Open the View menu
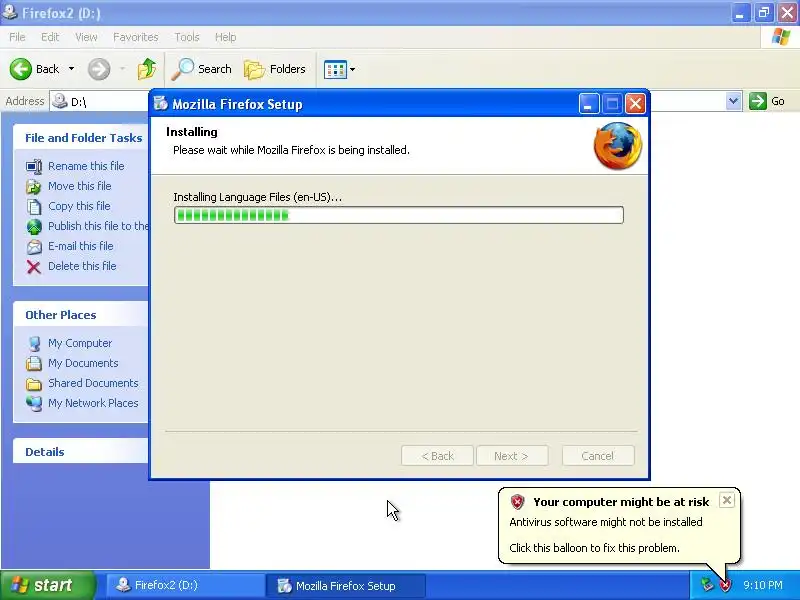Screen dimensions: 800x600 86,37
